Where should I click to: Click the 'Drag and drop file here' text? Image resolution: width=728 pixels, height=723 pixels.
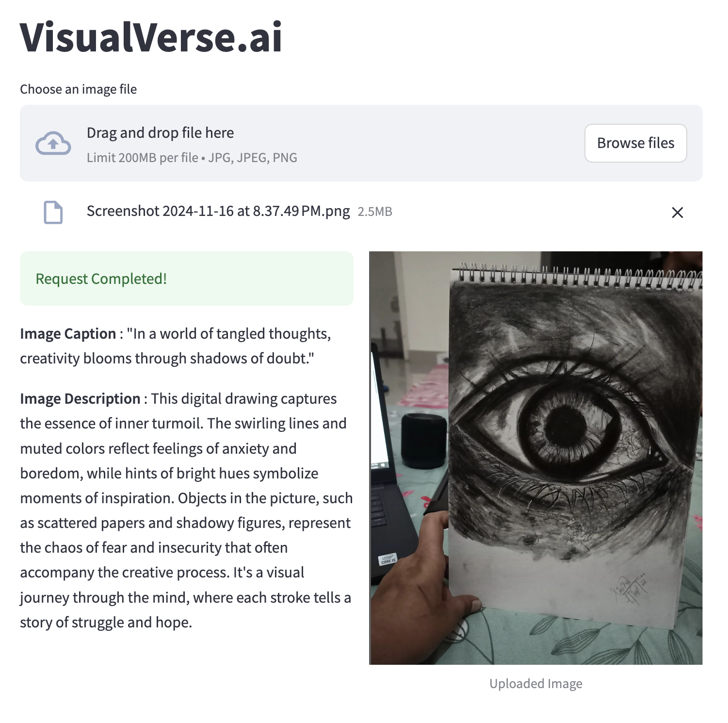[x=160, y=133]
